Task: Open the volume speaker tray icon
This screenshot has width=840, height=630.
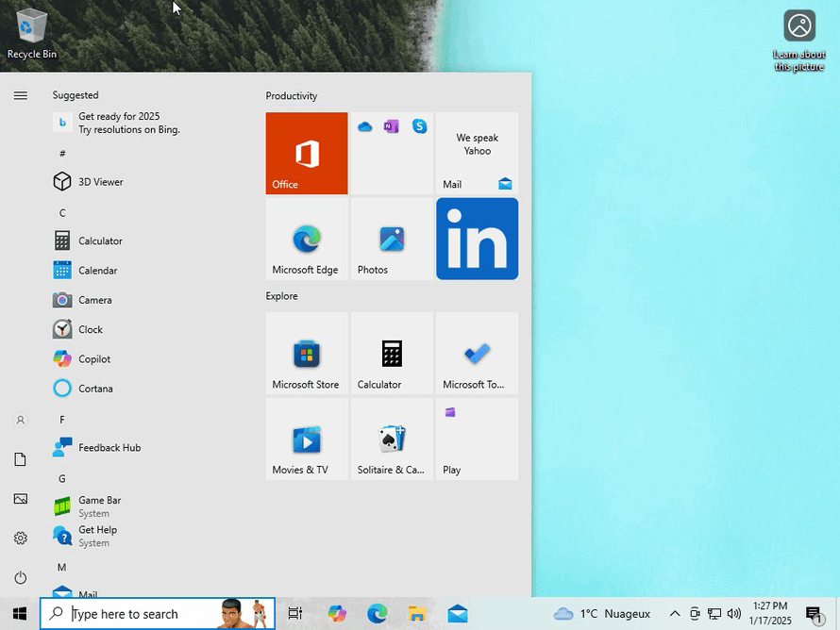Action: (734, 613)
